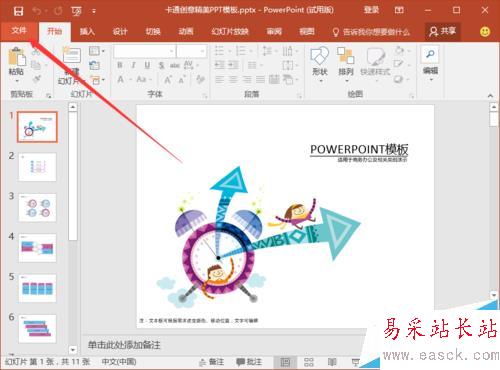
Task: Click the Tell Me search box
Action: (371, 32)
